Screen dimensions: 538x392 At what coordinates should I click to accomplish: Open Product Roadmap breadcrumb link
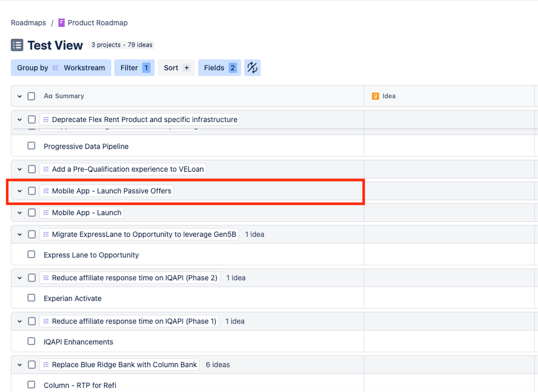pyautogui.click(x=97, y=23)
